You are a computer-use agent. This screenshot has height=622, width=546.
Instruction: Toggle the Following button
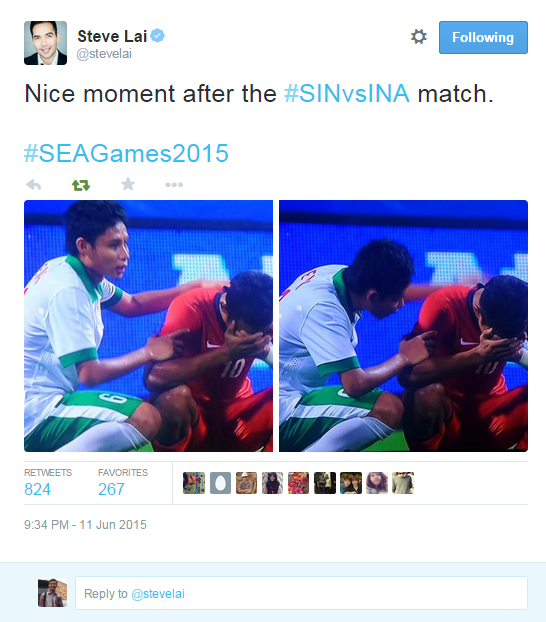(483, 37)
